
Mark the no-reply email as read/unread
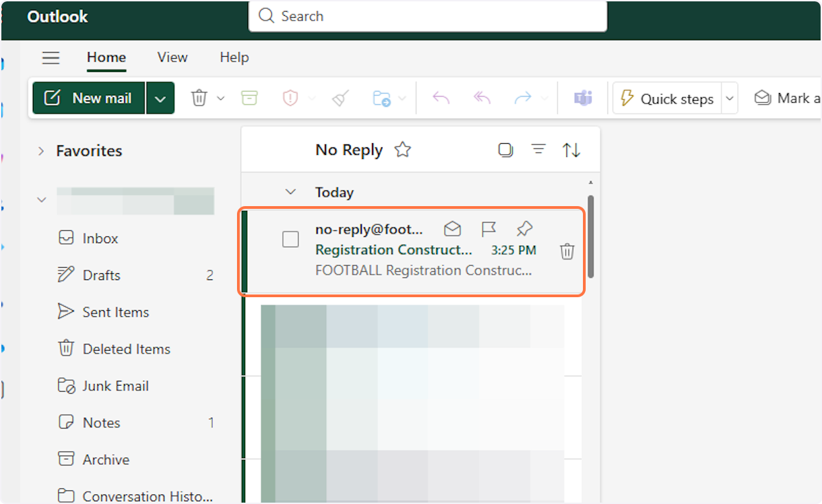[x=452, y=229]
